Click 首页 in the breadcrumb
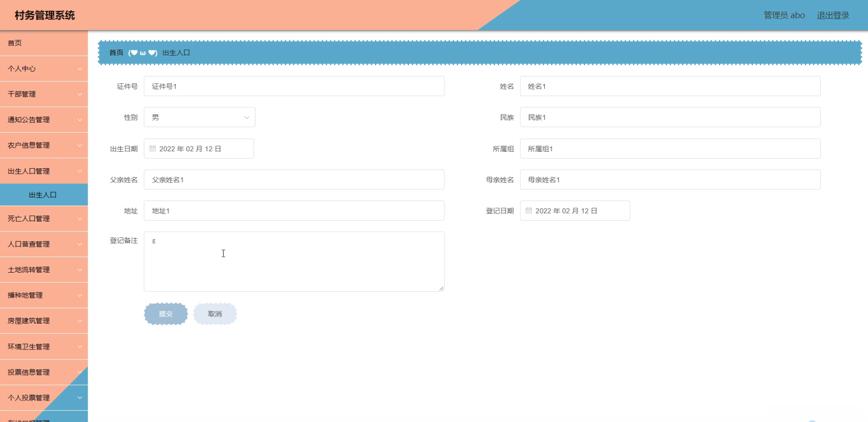This screenshot has width=868, height=422. pyautogui.click(x=117, y=53)
